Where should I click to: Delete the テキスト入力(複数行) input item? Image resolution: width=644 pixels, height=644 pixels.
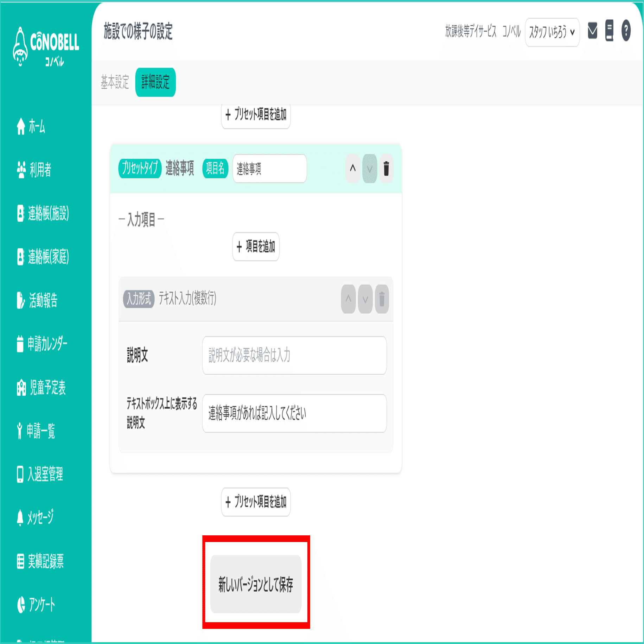(382, 299)
